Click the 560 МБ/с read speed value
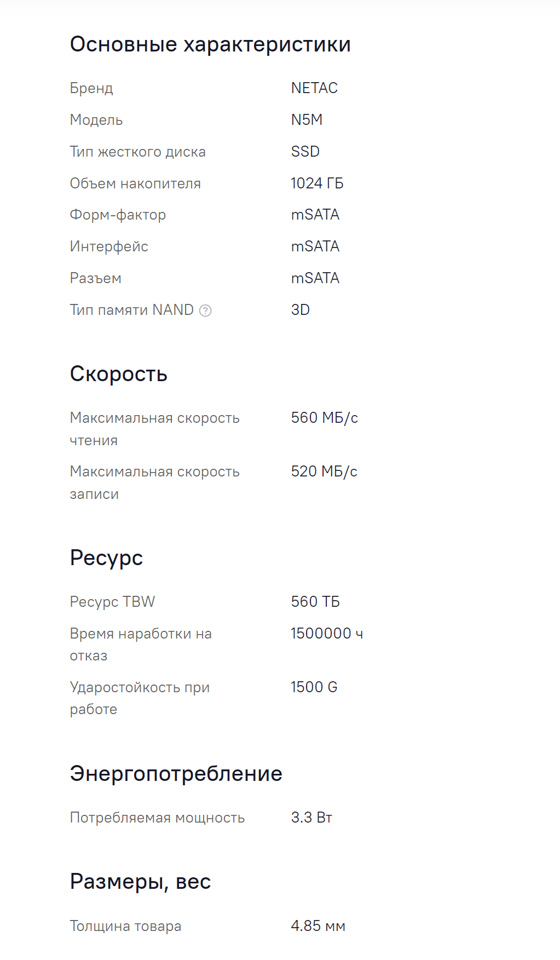 [324, 418]
